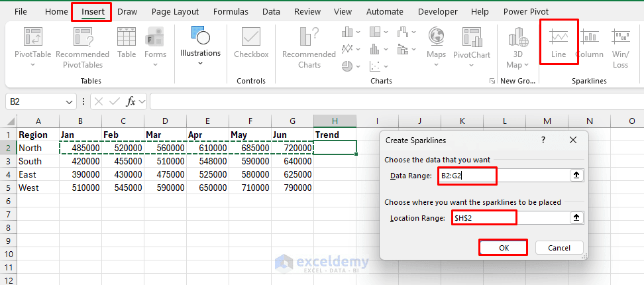This screenshot has width=644, height=285.
Task: Select cell containing 485000
Action: [x=81, y=148]
